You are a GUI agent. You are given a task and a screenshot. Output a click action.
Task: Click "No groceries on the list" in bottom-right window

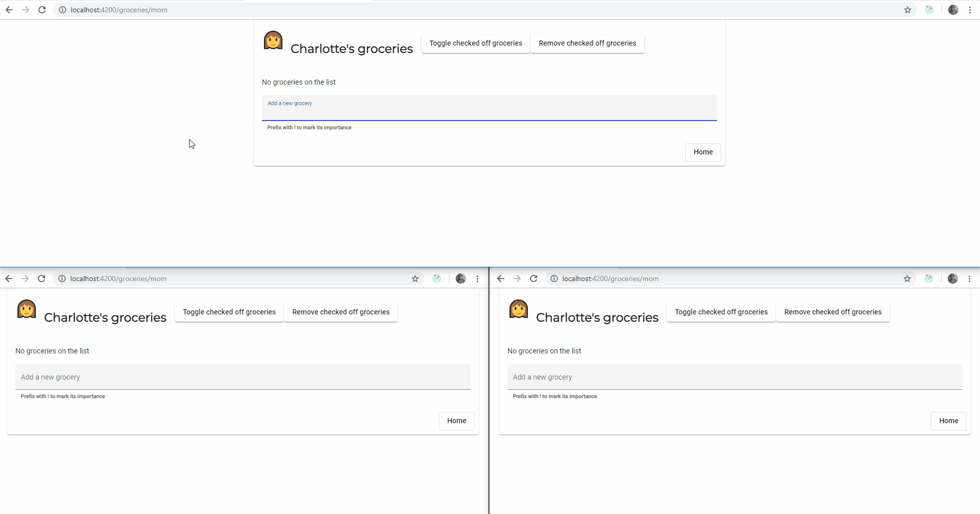[544, 351]
